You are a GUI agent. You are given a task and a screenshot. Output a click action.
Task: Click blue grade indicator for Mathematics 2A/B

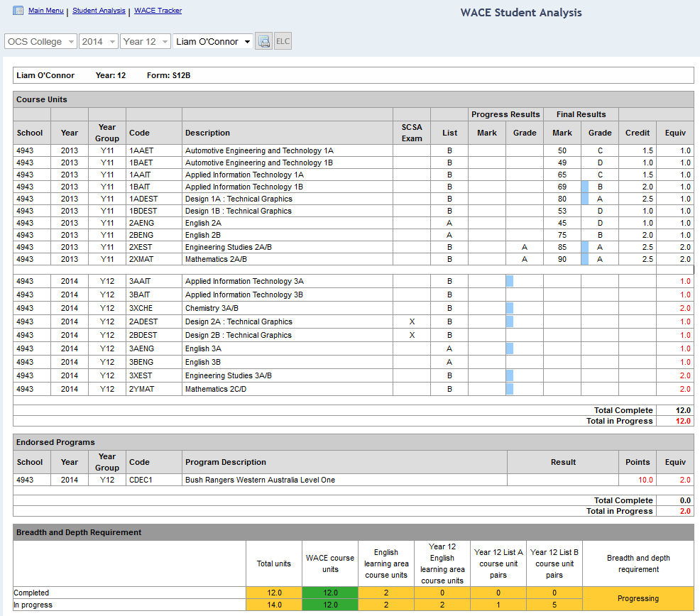coord(585,259)
